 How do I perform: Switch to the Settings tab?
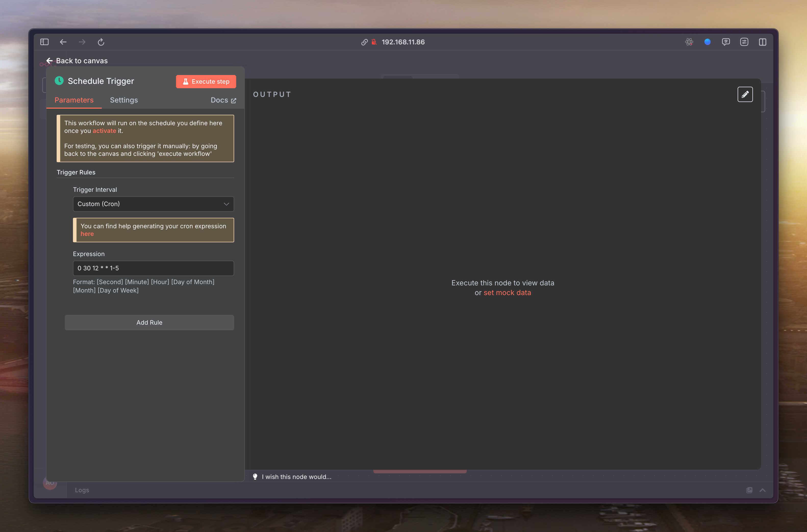pyautogui.click(x=124, y=100)
